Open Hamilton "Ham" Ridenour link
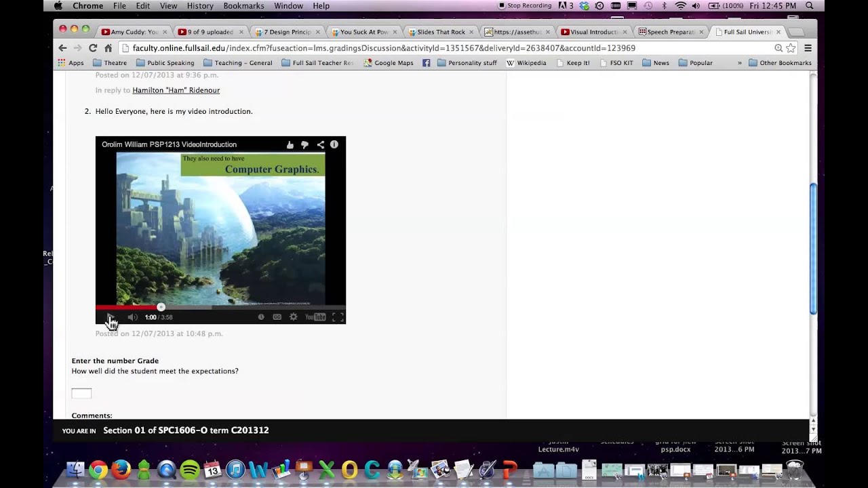 [176, 90]
